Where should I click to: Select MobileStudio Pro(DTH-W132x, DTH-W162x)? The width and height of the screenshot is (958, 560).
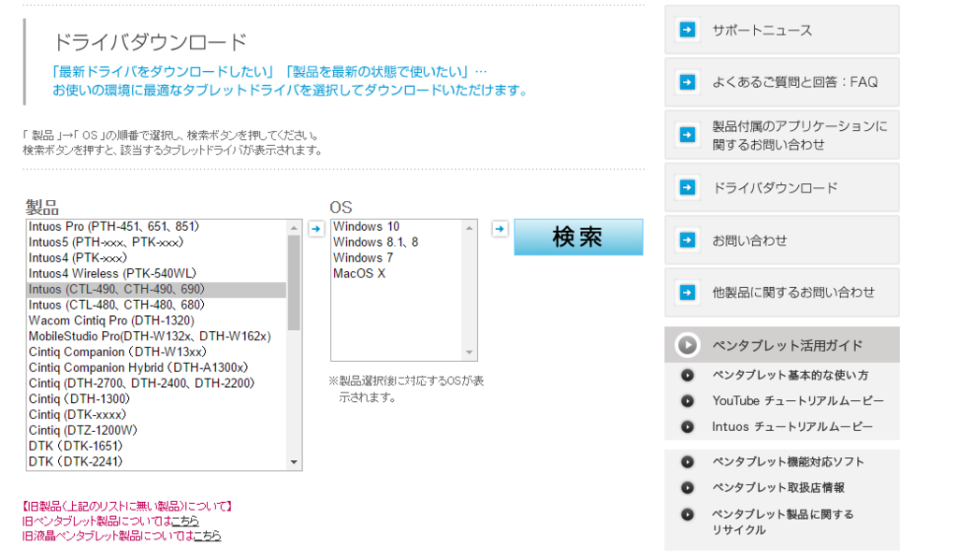[x=156, y=337]
